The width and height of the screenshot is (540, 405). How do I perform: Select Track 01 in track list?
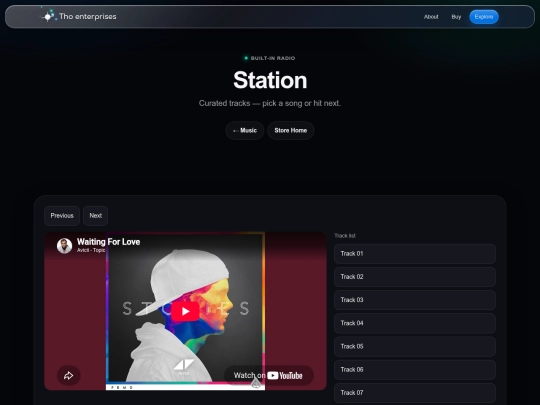coord(415,254)
